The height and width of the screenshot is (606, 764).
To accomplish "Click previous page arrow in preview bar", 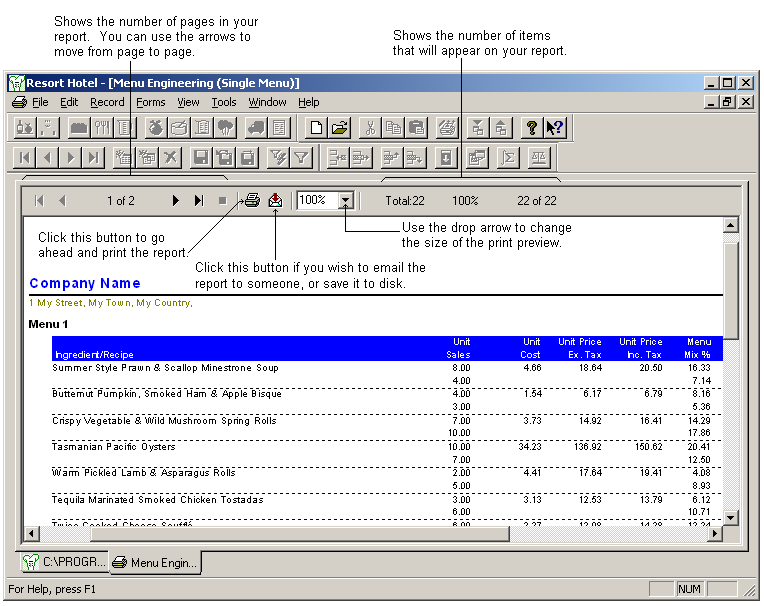I will click(x=62, y=200).
